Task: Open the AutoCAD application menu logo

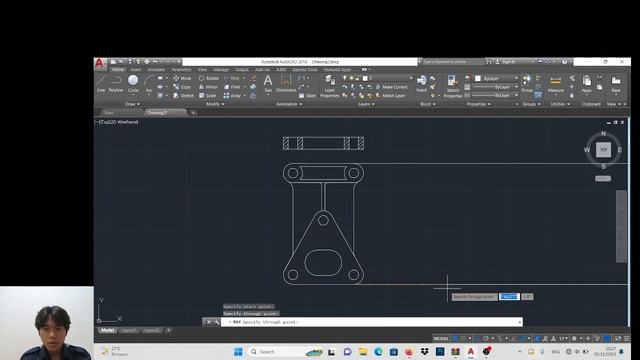Action: tap(99, 63)
